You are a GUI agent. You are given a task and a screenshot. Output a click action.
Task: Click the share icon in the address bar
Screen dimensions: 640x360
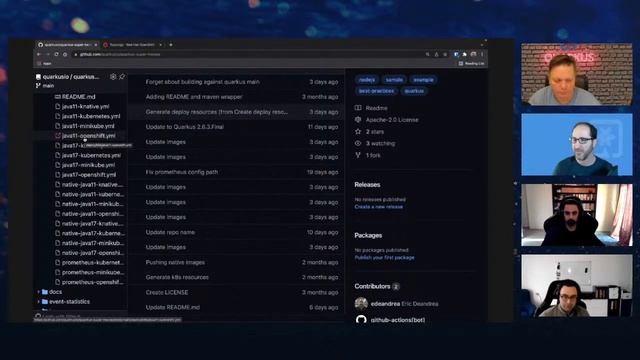[436, 54]
